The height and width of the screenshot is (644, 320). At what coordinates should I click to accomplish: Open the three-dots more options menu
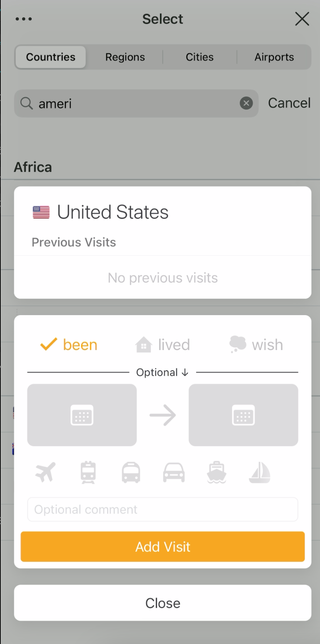pyautogui.click(x=23, y=19)
